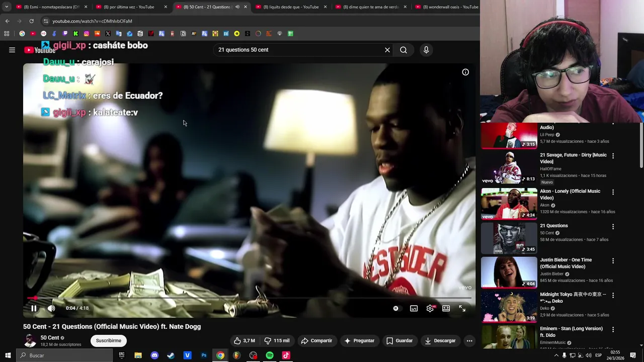This screenshot has width=644, height=362.
Task: Open Discord from taskbar
Action: coord(154,355)
